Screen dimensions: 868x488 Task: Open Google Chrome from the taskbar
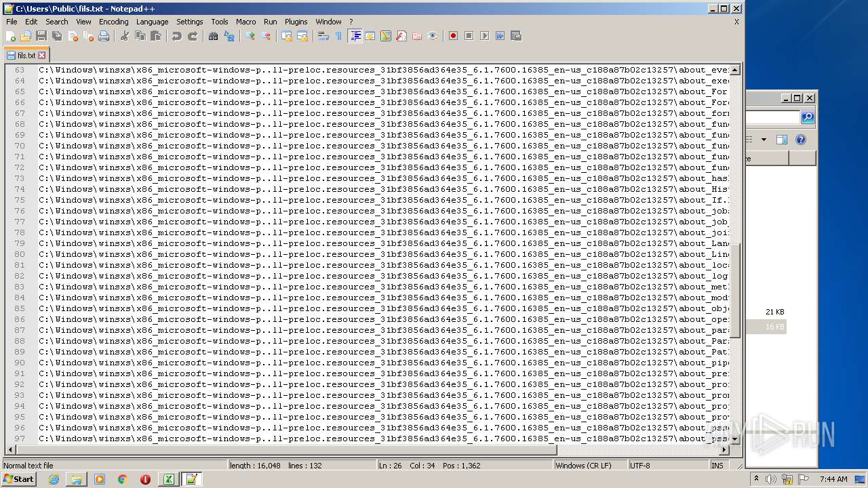click(x=122, y=479)
